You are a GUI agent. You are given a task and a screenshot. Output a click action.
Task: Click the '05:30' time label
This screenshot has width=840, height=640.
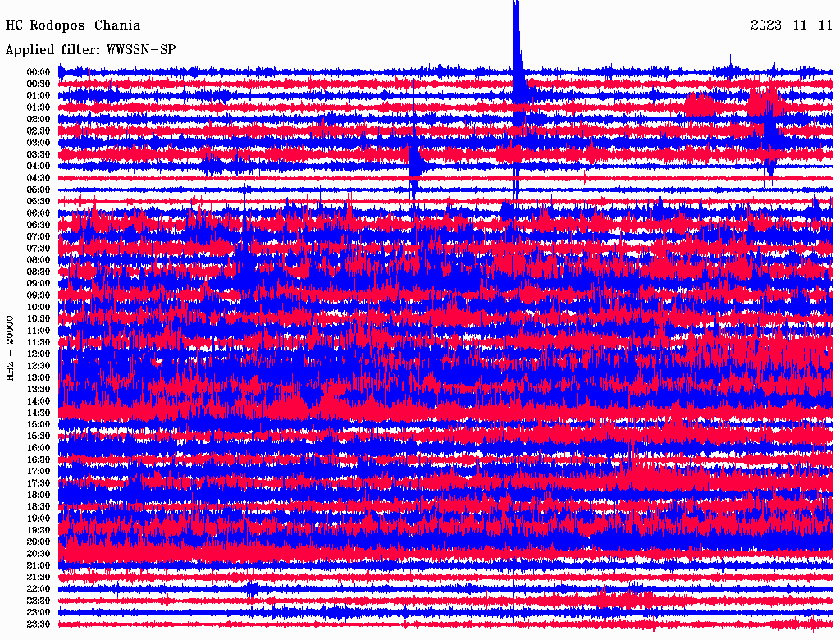point(39,202)
